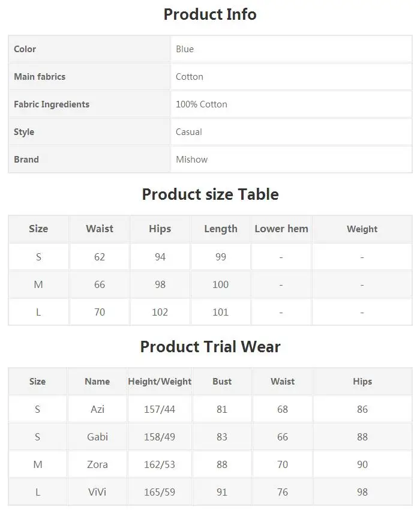Click the Product size Table heading
420x513 pixels.
210,194
